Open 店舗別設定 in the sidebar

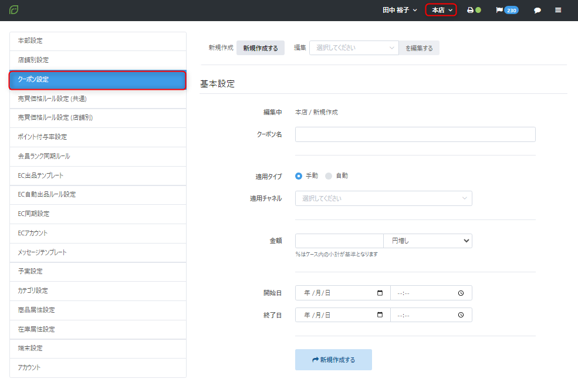pos(98,60)
